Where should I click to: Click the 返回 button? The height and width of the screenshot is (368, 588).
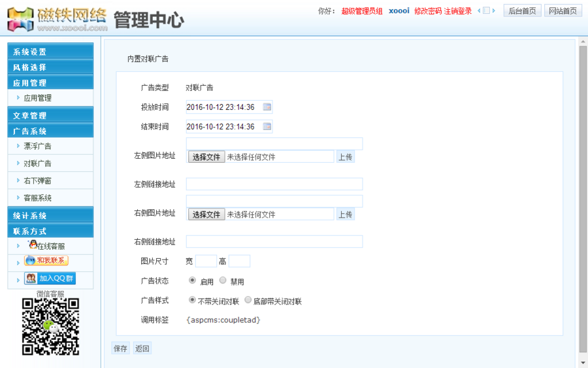point(142,348)
